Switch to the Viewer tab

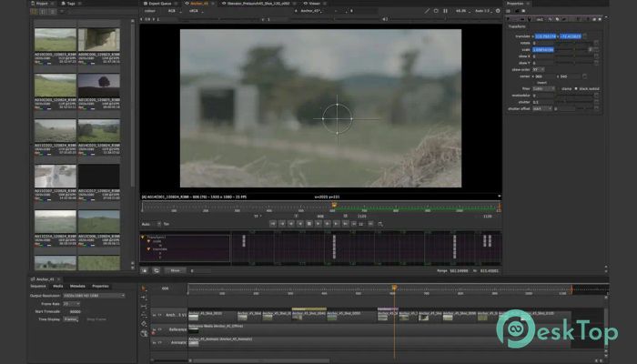click(315, 4)
